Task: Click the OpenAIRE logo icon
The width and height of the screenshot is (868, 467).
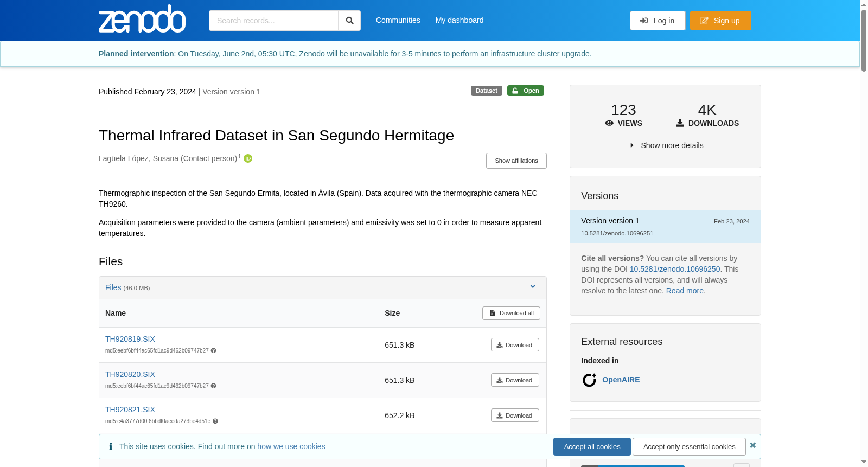Action: 589,380
